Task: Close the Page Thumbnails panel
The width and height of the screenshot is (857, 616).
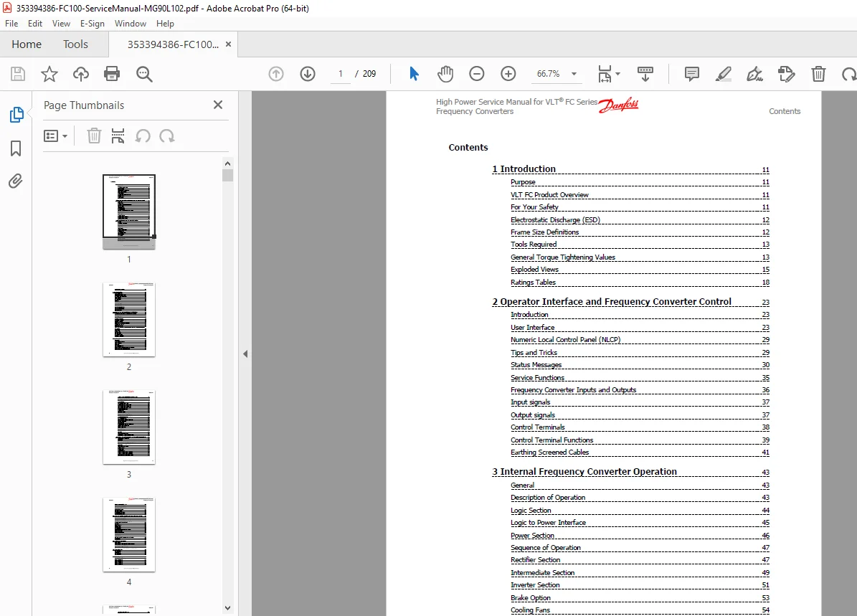Action: 218,105
